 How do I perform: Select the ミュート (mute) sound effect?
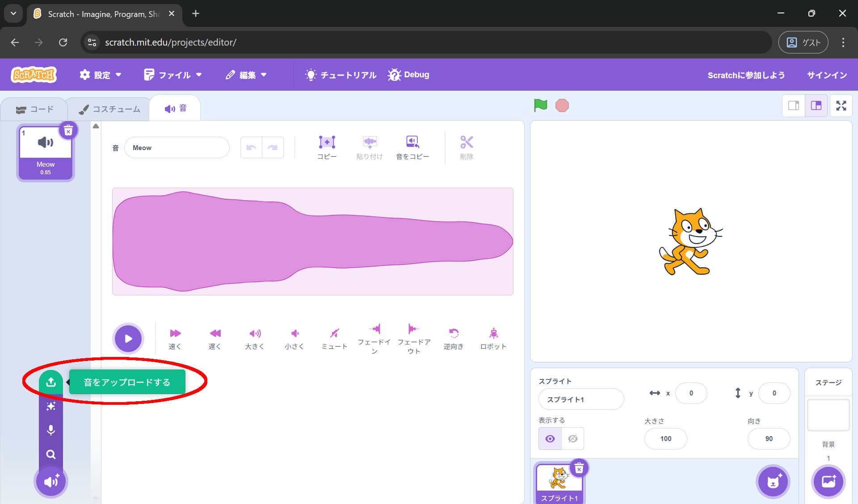coord(334,338)
